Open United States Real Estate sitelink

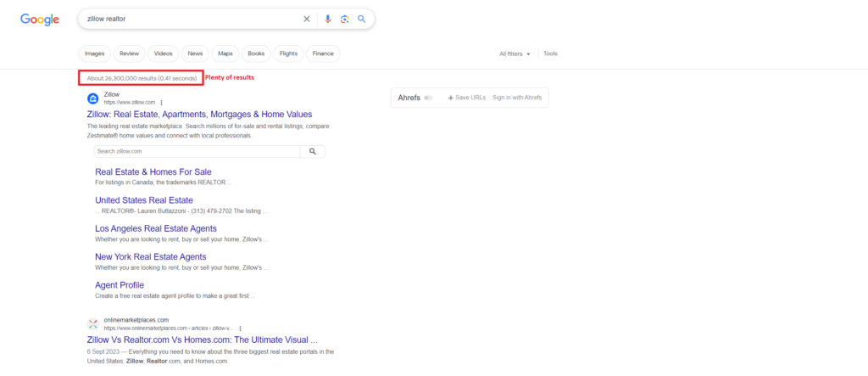point(144,200)
